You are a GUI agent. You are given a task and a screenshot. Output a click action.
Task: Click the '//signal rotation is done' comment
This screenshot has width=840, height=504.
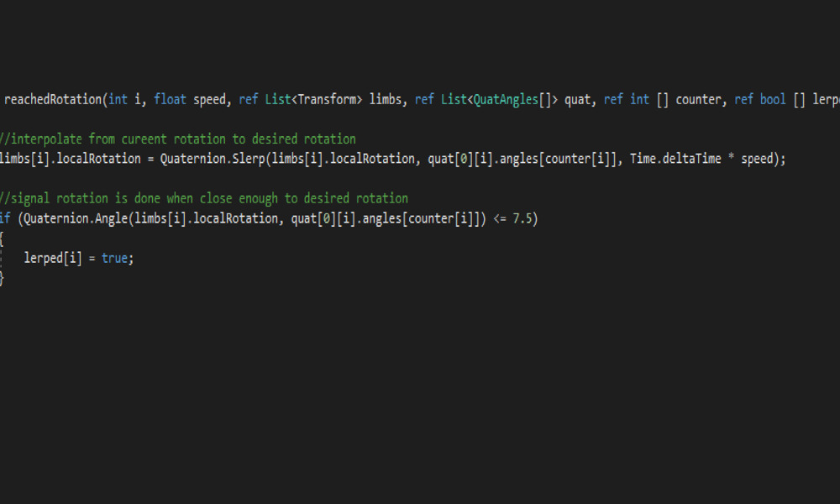tap(203, 199)
